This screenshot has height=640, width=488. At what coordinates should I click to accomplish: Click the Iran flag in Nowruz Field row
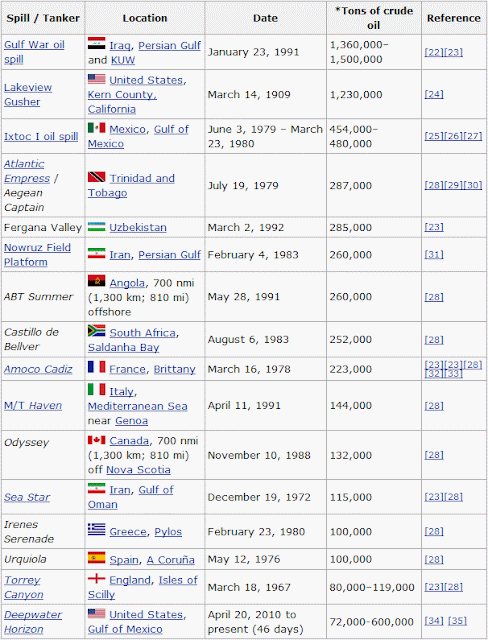tap(96, 253)
